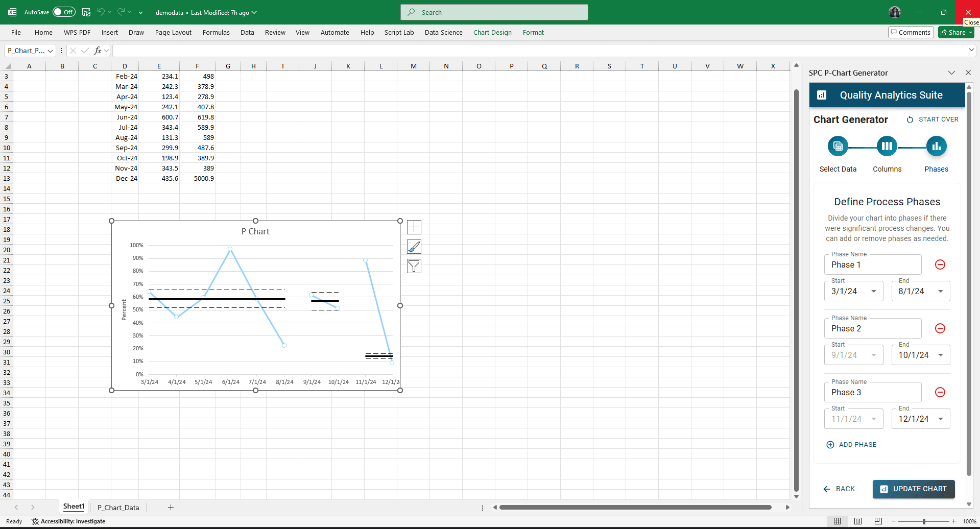Click the Zoom In plus button
Screen dimensions: 980x529
pyautogui.click(x=953, y=521)
